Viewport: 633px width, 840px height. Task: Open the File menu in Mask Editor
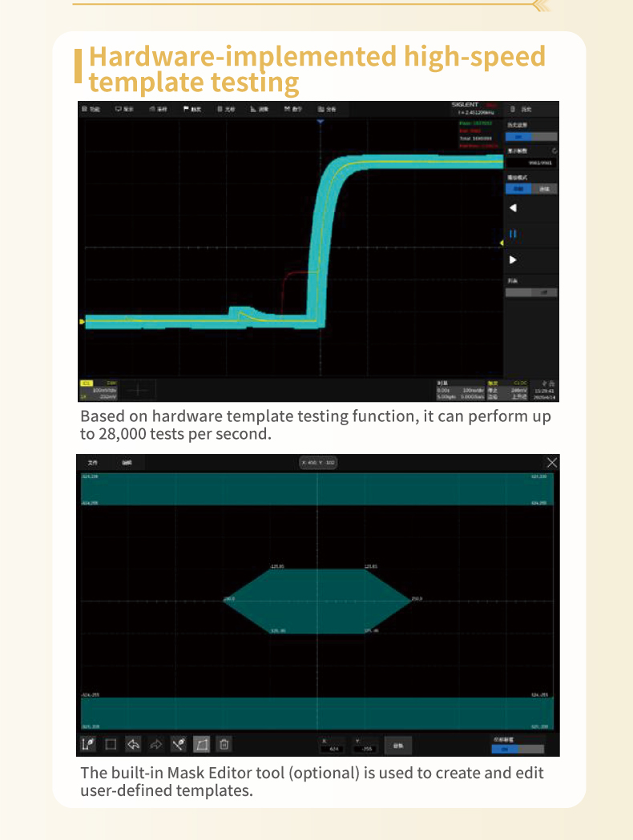(x=93, y=462)
